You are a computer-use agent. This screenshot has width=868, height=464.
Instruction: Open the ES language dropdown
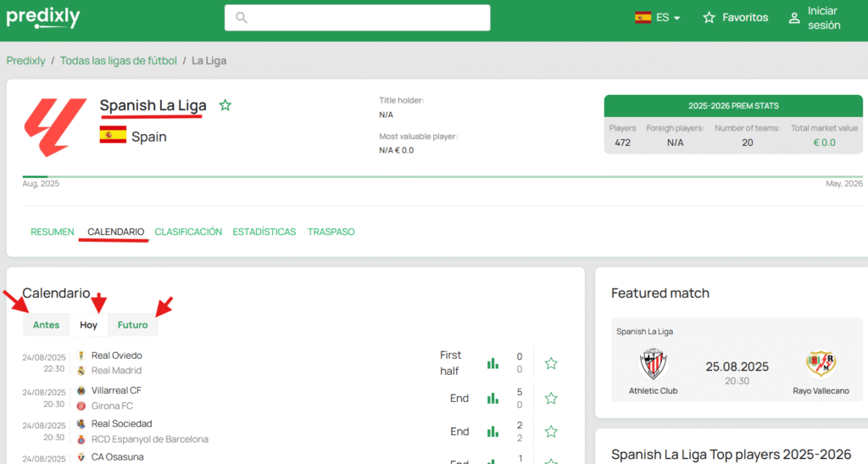tap(658, 18)
